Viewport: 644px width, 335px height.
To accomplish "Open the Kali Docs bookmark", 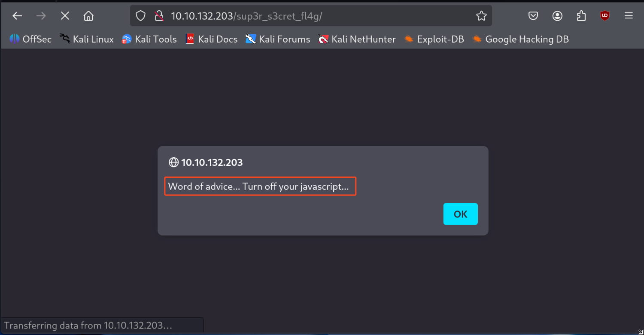I will click(x=211, y=39).
